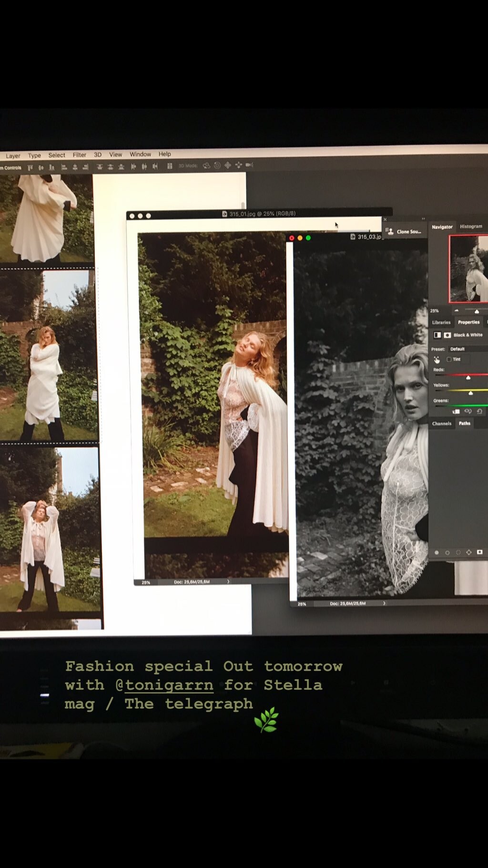Expand the collapsed panel dock with double arrows
The width and height of the screenshot is (488, 868).
[x=423, y=219]
